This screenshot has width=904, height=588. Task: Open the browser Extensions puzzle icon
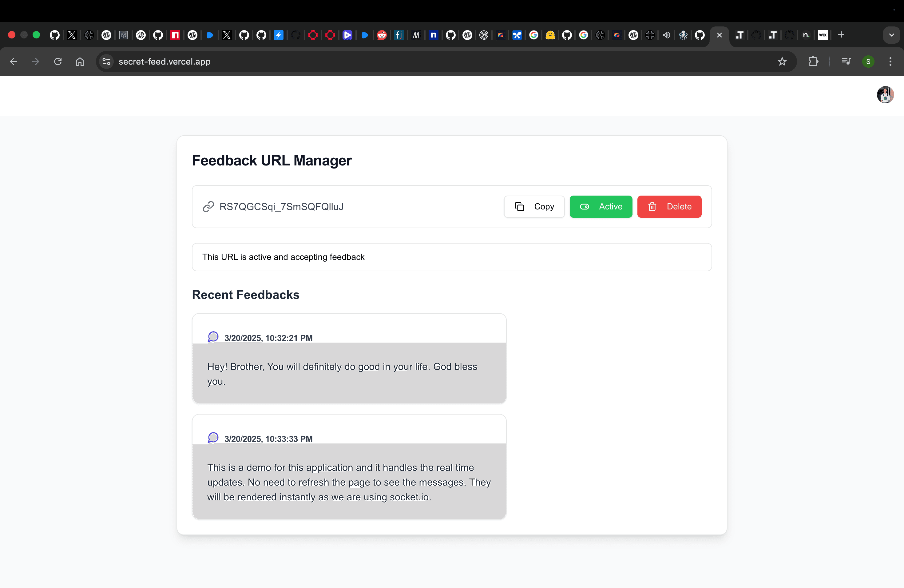coord(813,62)
